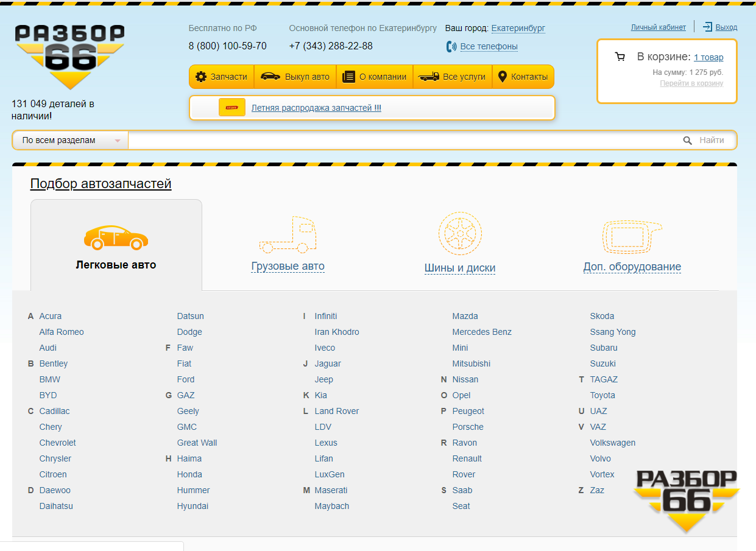Select the Mercedes Benz brand
This screenshot has height=551, width=756.
tap(482, 332)
